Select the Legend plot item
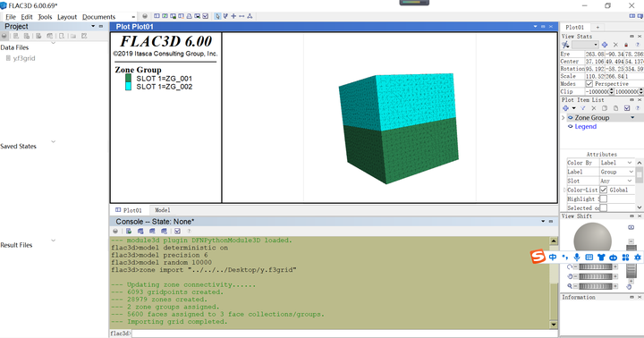Viewport: 644px width, 338px height. coord(585,126)
